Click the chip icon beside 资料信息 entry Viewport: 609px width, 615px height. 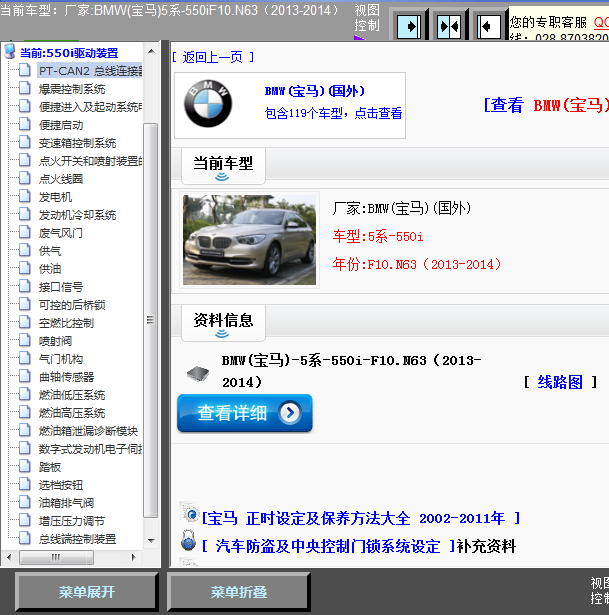197,374
